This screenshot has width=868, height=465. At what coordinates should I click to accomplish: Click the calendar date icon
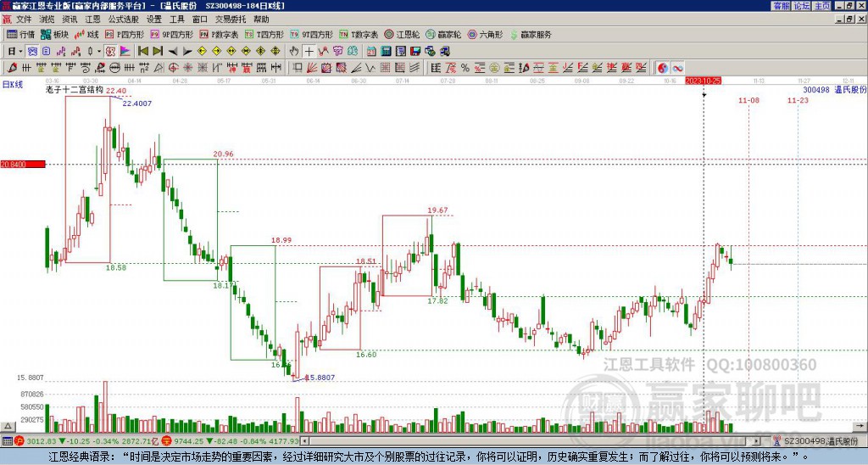[x=371, y=52]
